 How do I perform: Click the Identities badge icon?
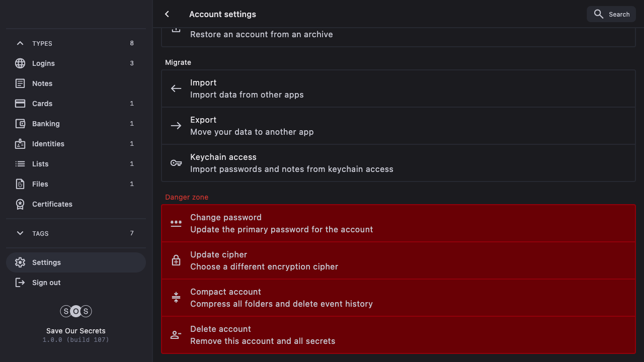20,144
